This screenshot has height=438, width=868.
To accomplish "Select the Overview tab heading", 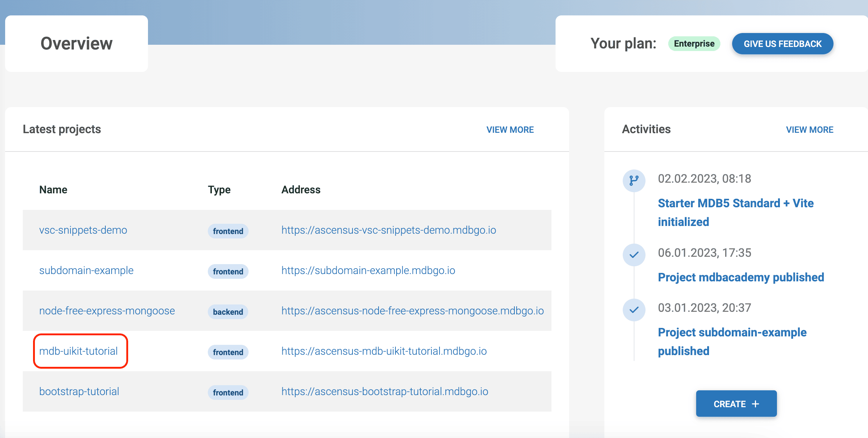I will tap(76, 44).
